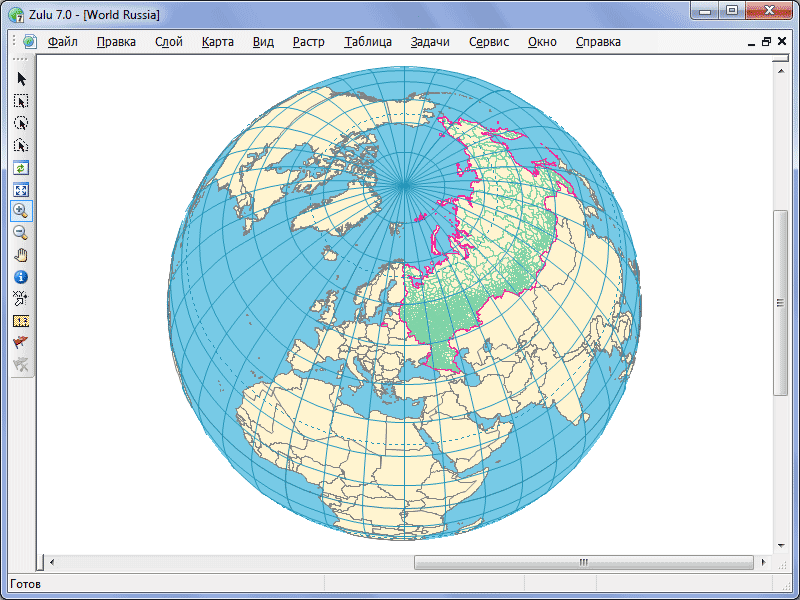Select the XY coordinates tool
This screenshot has height=600, width=800.
(21, 298)
